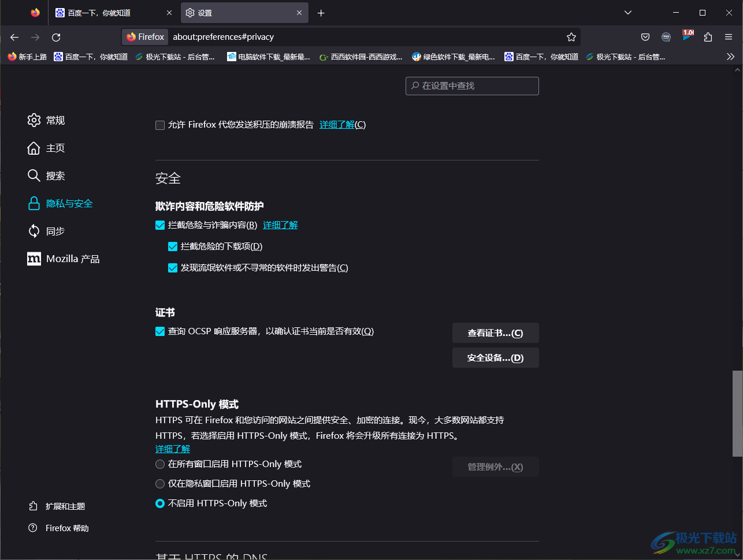Reload the current page
This screenshot has width=743, height=560.
point(56,37)
